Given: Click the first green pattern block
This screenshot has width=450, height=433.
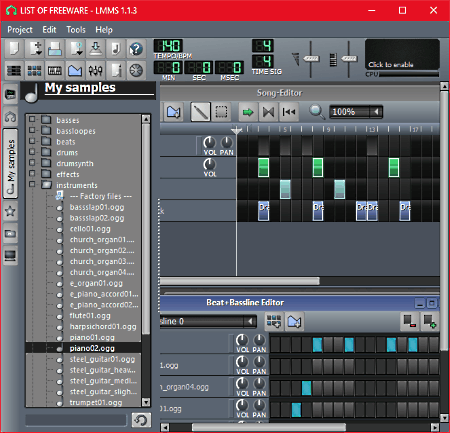Looking at the screenshot, I should pos(263,167).
